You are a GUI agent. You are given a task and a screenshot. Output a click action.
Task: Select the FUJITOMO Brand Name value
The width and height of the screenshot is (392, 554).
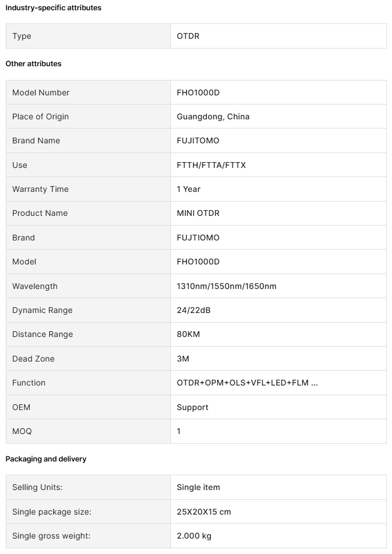[x=198, y=140]
